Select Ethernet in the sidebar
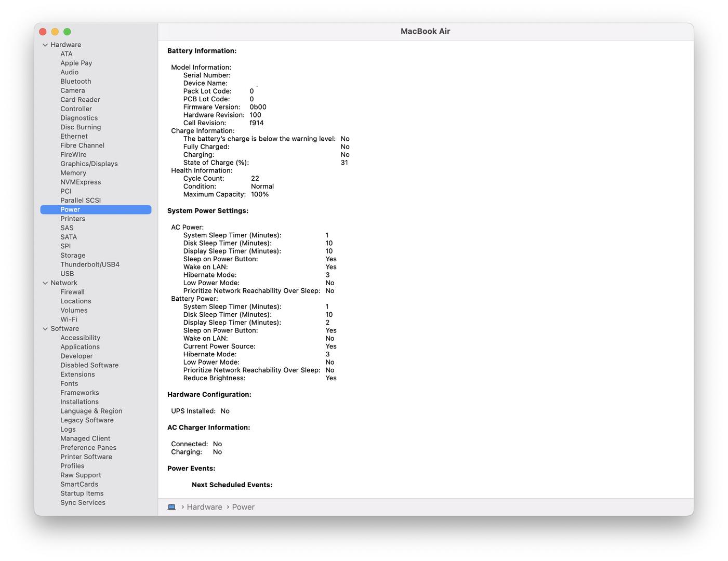 (x=74, y=137)
